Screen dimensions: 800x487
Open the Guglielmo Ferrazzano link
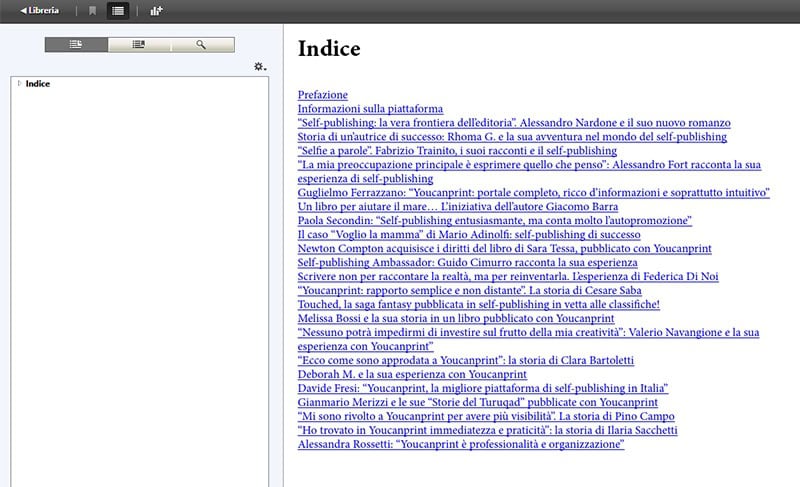[534, 193]
